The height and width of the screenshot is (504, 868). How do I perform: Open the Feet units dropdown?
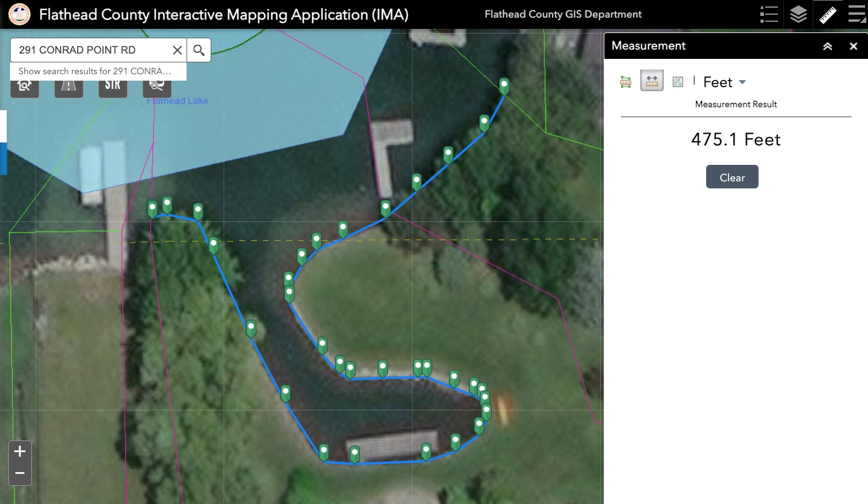point(724,82)
